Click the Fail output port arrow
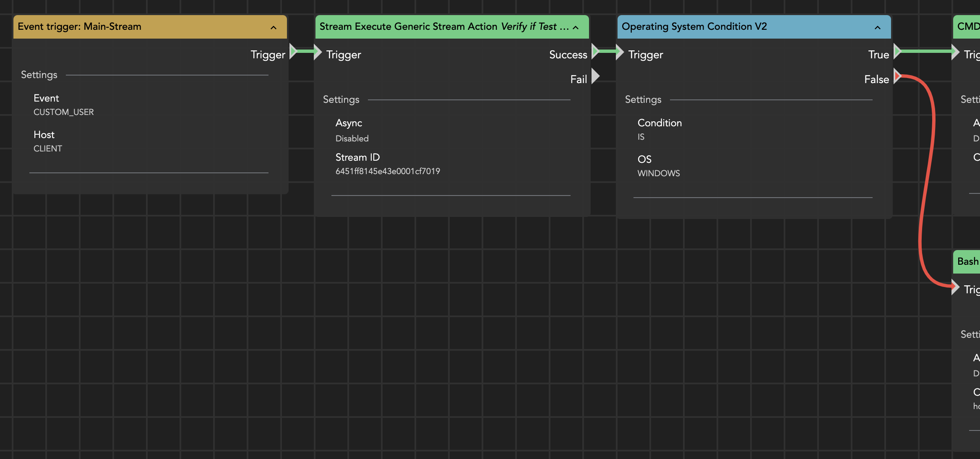The image size is (980, 459). 595,77
